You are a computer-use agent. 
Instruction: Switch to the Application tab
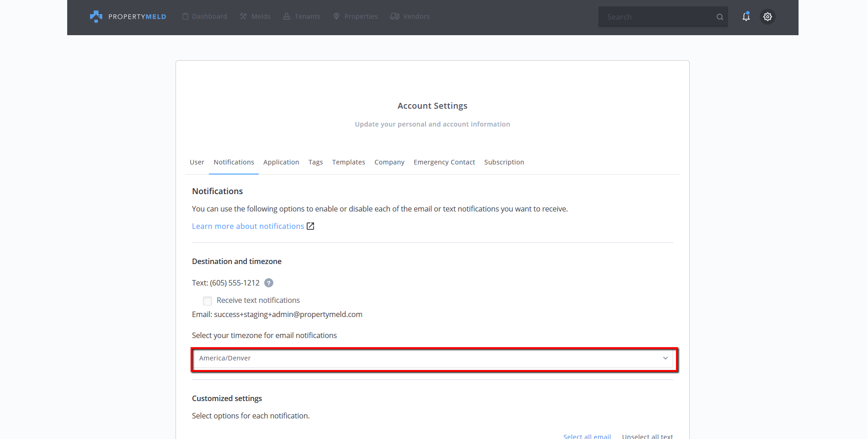pyautogui.click(x=281, y=162)
